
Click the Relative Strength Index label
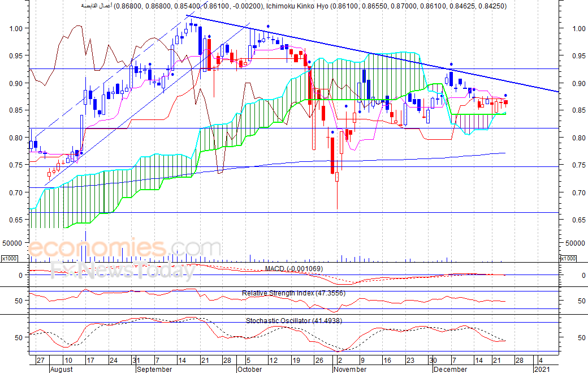pos(293,293)
